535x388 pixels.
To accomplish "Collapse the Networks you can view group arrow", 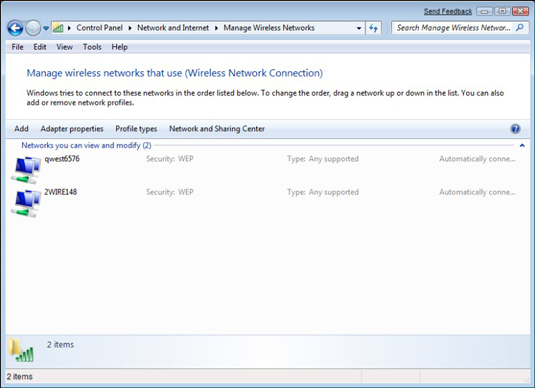I will pos(522,145).
